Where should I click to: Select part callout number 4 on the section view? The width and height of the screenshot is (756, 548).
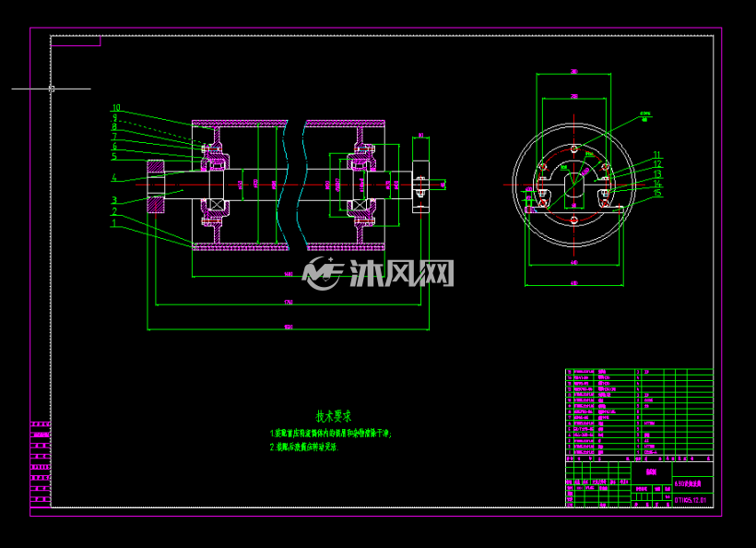pyautogui.click(x=114, y=177)
